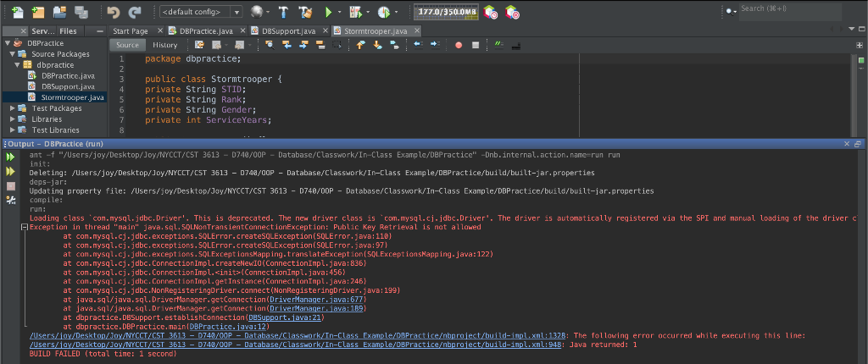Clean and build with hammer-broom icon

click(305, 12)
